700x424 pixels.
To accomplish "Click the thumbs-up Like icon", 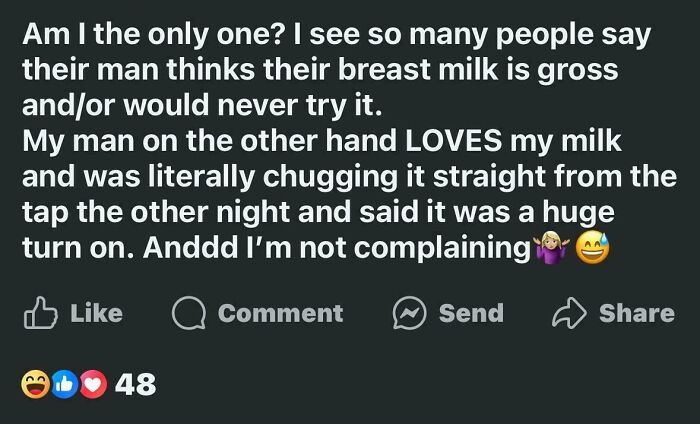I will [x=39, y=312].
